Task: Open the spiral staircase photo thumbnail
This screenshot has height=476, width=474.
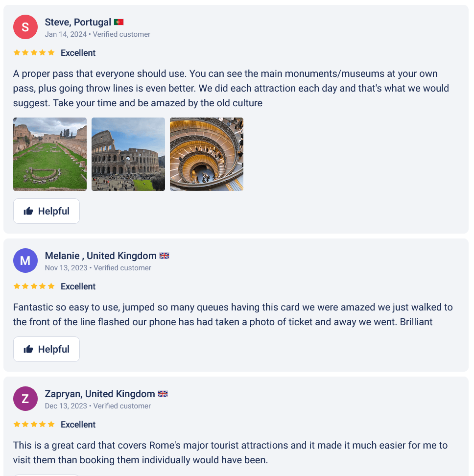Action: click(206, 154)
